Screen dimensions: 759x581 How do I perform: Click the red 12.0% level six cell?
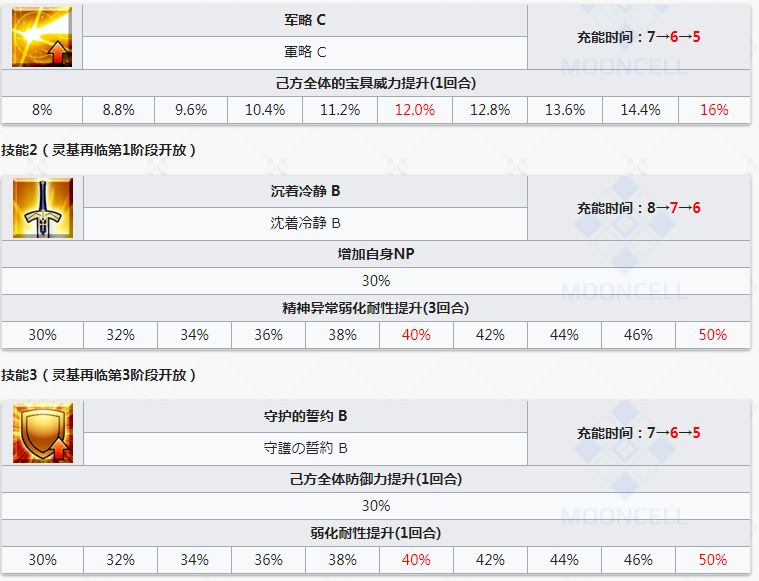[415, 110]
